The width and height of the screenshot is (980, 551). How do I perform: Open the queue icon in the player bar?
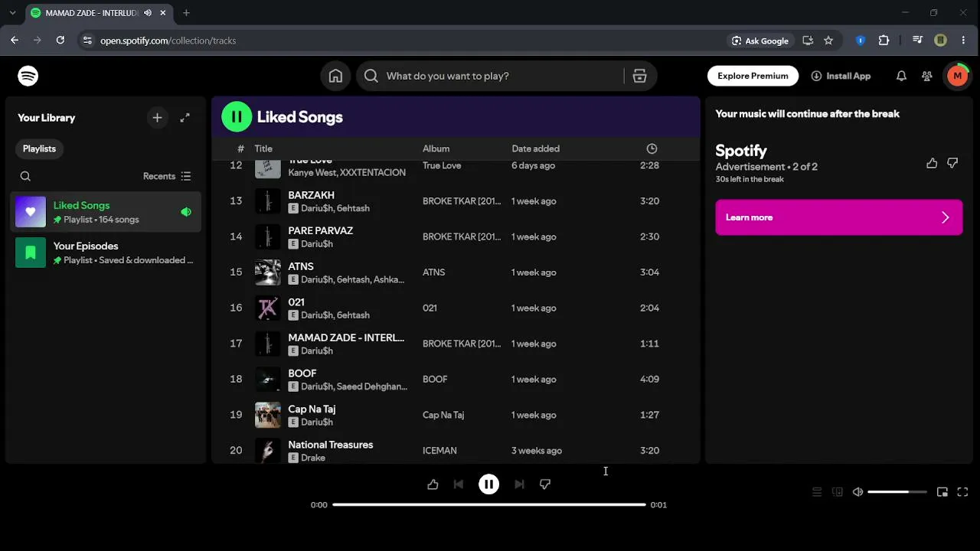tap(817, 492)
